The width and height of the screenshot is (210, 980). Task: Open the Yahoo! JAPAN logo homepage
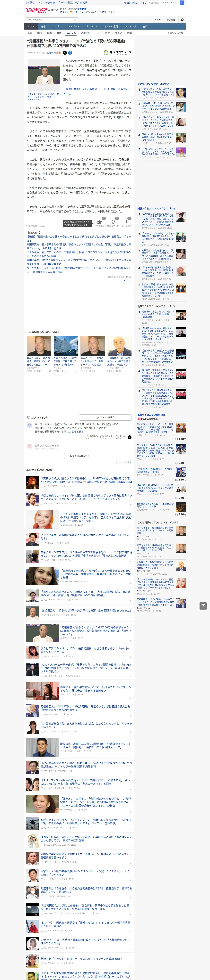click(x=36, y=10)
